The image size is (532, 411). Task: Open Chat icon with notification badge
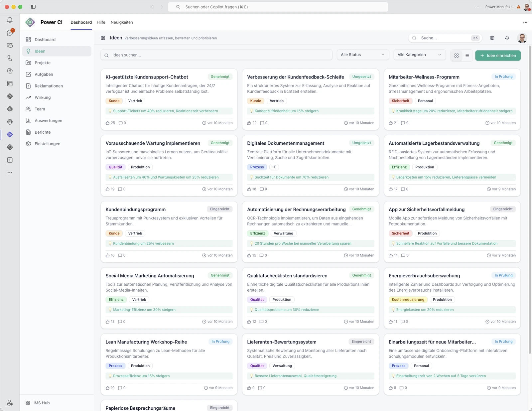pyautogui.click(x=10, y=33)
